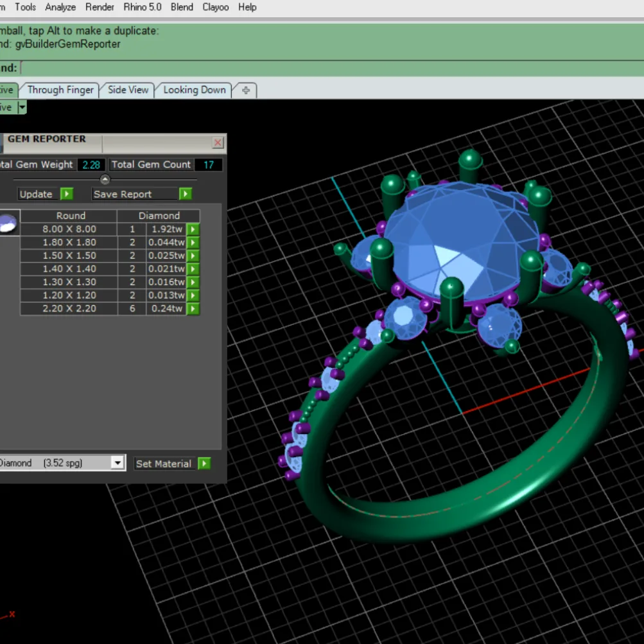Select the 1.80 X 1.80 size cell
Screen dimensions: 644x644
[69, 242]
